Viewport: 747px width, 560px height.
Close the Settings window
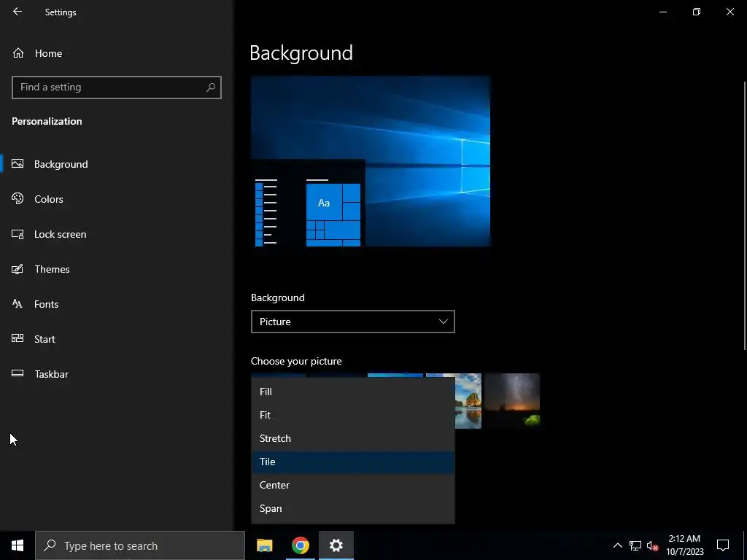(729, 12)
